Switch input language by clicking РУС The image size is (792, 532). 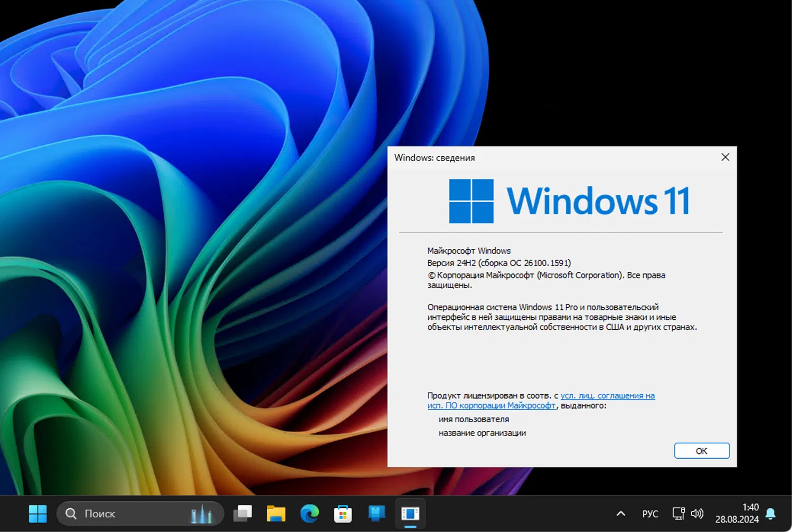[650, 514]
